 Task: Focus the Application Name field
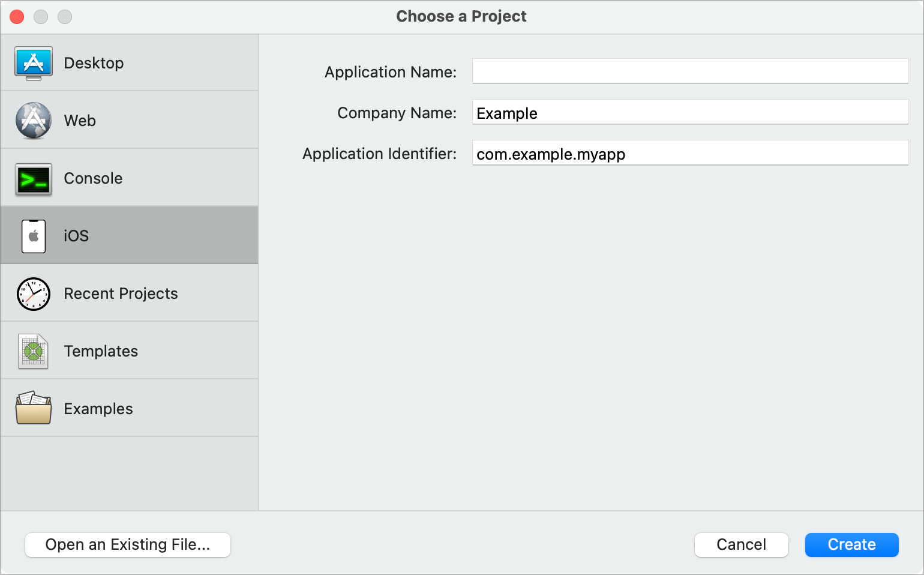click(690, 71)
